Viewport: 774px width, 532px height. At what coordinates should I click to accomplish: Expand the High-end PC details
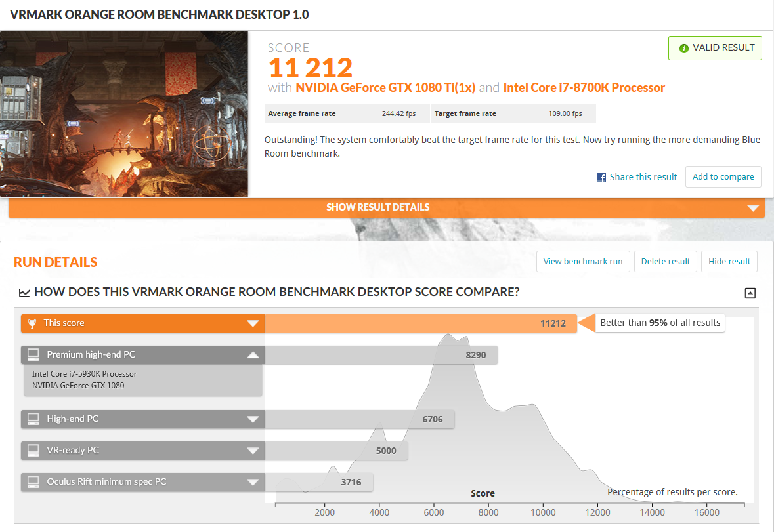click(x=253, y=419)
